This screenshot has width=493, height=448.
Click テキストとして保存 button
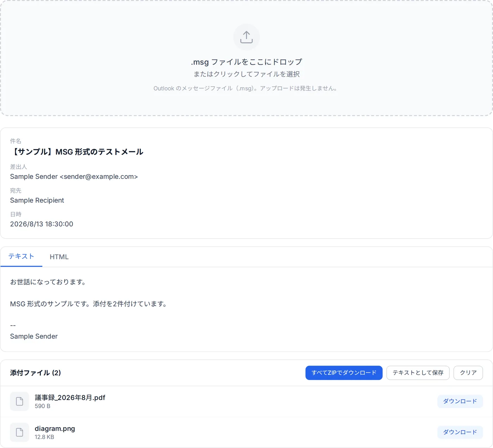coord(418,373)
